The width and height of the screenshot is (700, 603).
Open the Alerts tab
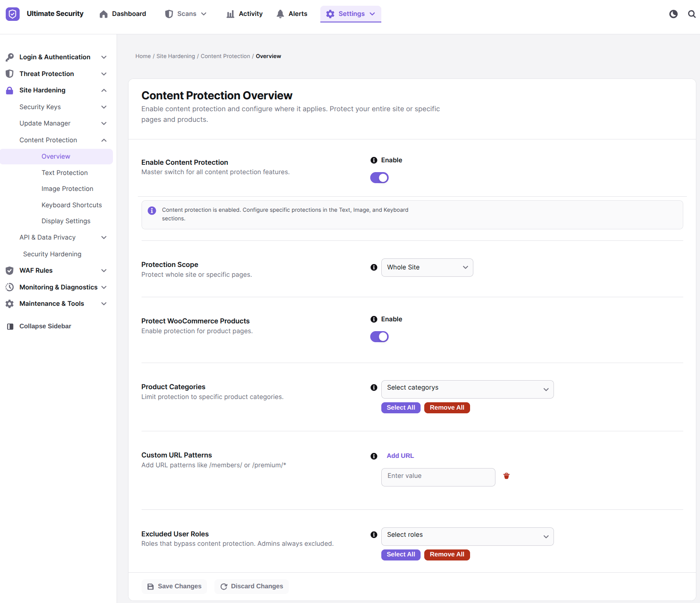coord(292,14)
